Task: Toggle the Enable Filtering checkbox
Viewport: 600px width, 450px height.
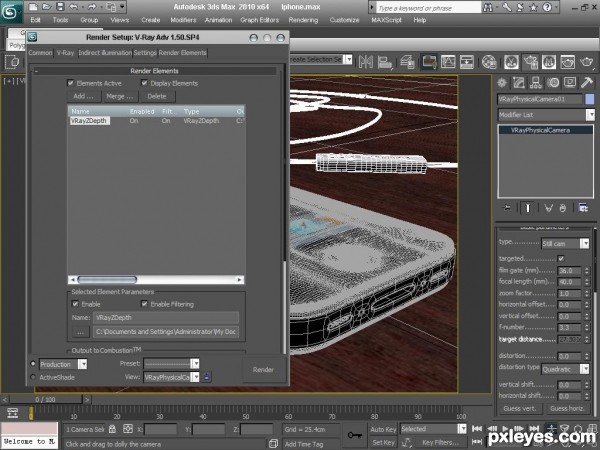Action: click(144, 304)
